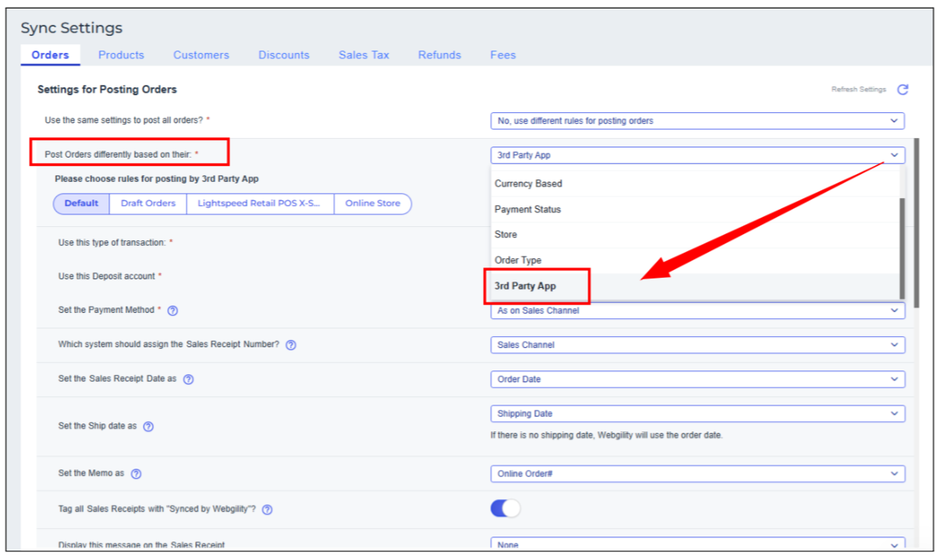This screenshot has height=560, width=941.
Task: Toggle the Synced by Webgility tagging switch
Action: coord(505,509)
